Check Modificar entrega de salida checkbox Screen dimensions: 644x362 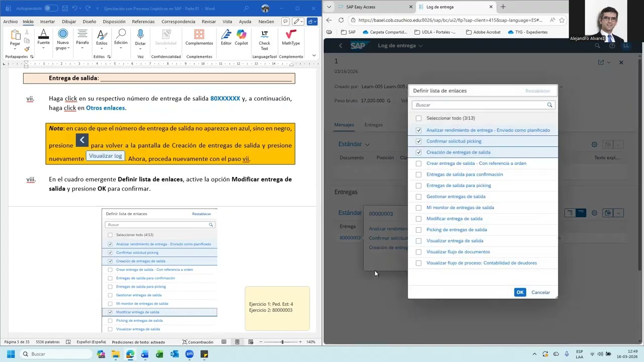[x=419, y=219]
